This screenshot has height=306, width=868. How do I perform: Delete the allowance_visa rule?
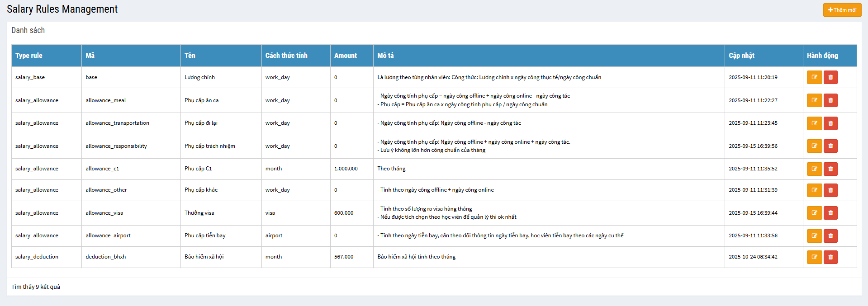pyautogui.click(x=830, y=213)
